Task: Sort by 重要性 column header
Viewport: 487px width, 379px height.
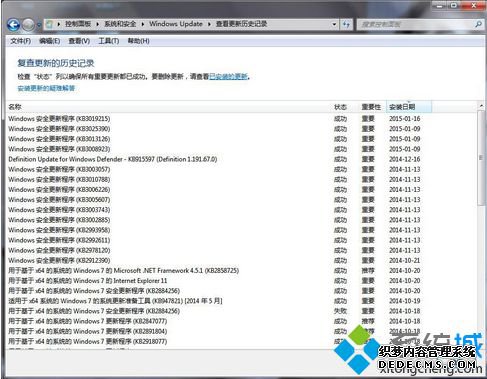Action: point(371,107)
